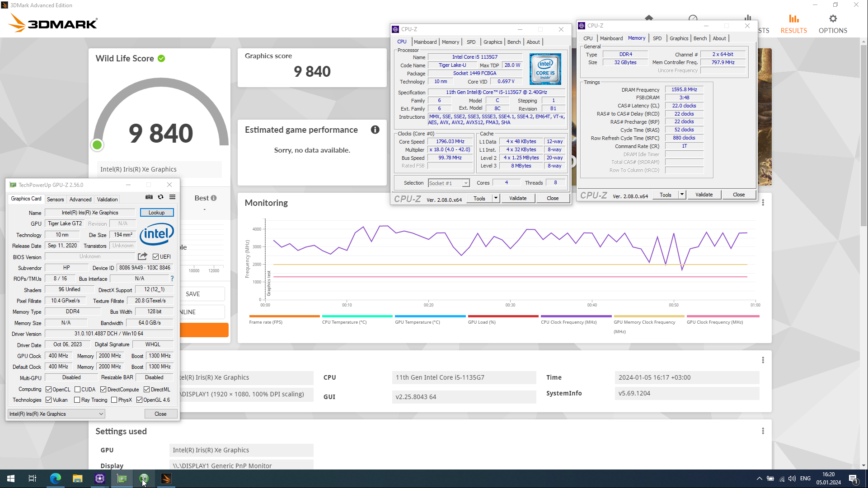Screen dimensions: 868x488
Task: Open the Settings used three-dot menu
Action: click(x=763, y=431)
